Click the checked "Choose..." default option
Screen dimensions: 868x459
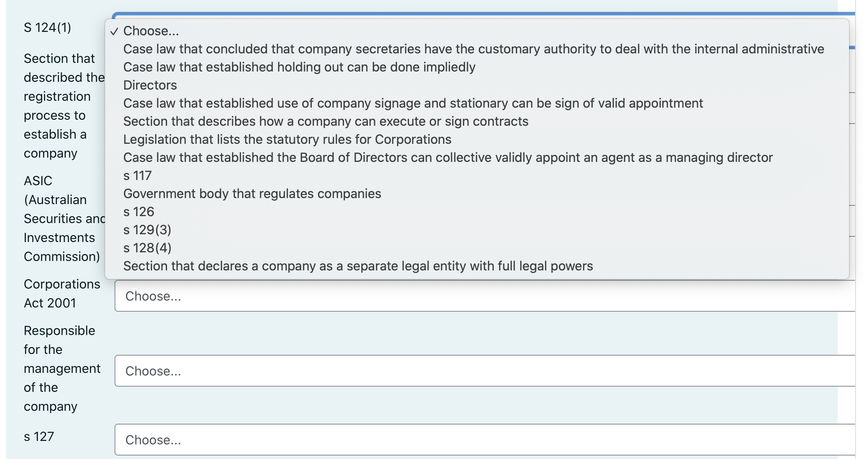151,31
